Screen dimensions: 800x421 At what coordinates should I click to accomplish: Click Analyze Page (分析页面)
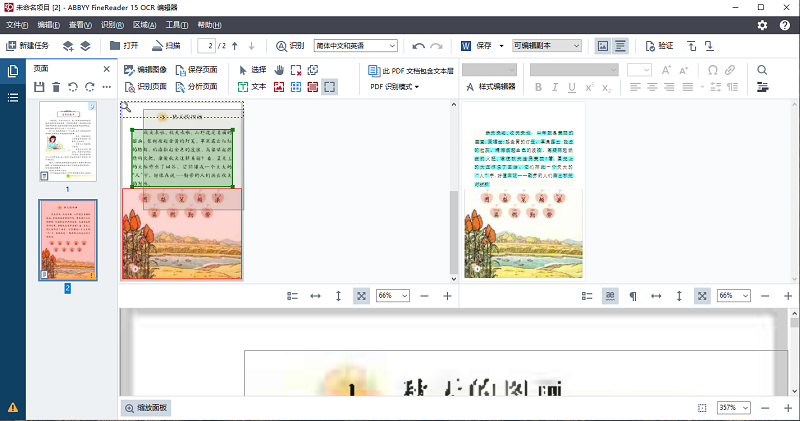[196, 87]
